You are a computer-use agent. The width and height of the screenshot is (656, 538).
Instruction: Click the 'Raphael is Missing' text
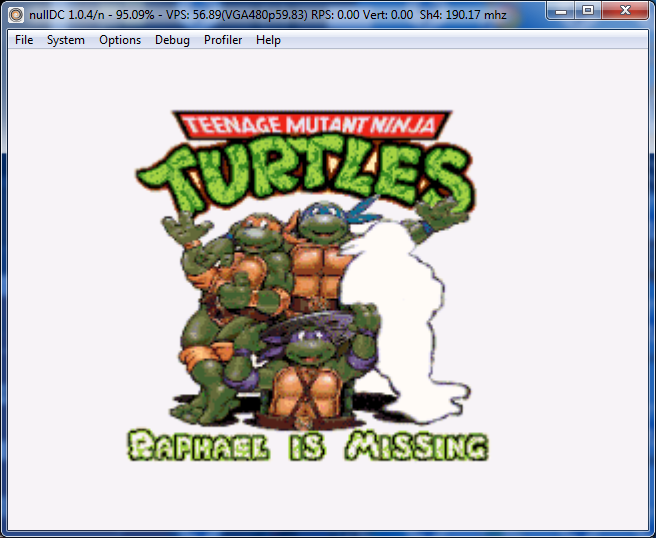[308, 445]
